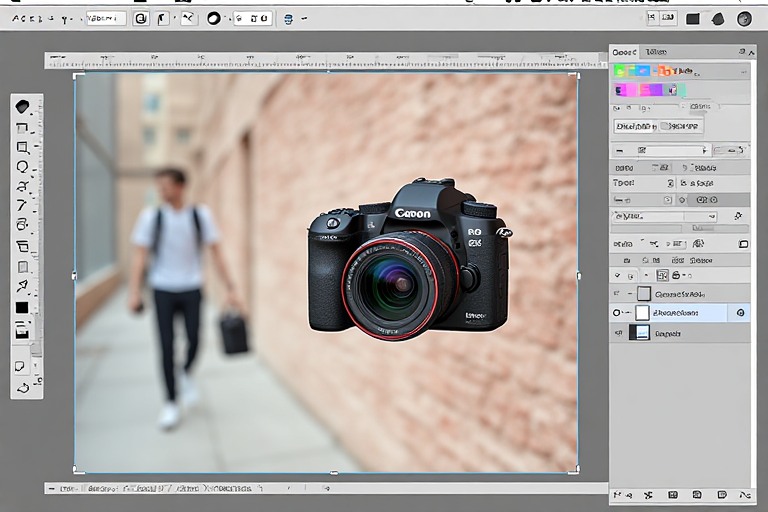
Task: Click the gray slider bar beneath the panel dropdown
Action: [x=679, y=228]
